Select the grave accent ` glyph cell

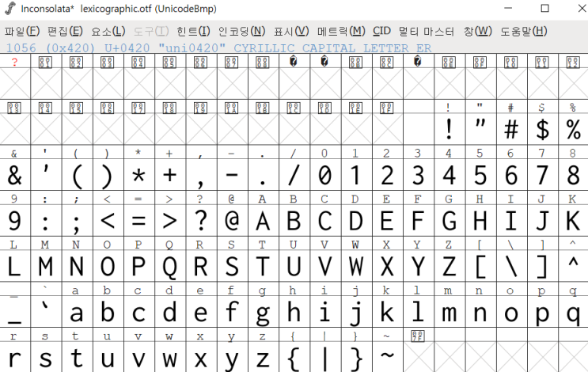(x=46, y=312)
